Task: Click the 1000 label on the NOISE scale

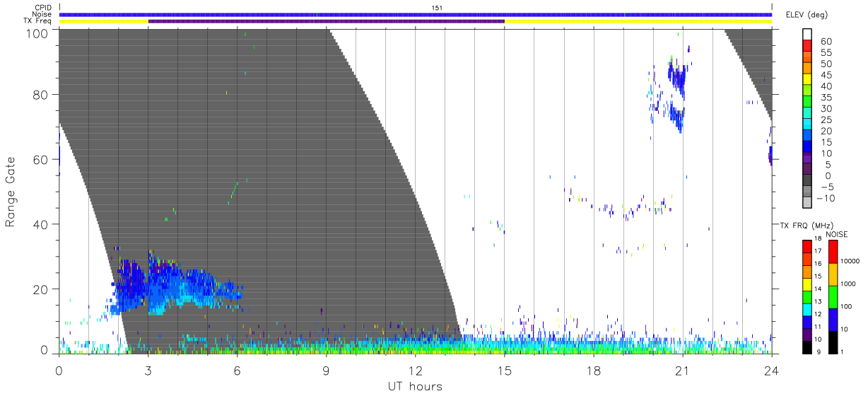Action: point(848,284)
